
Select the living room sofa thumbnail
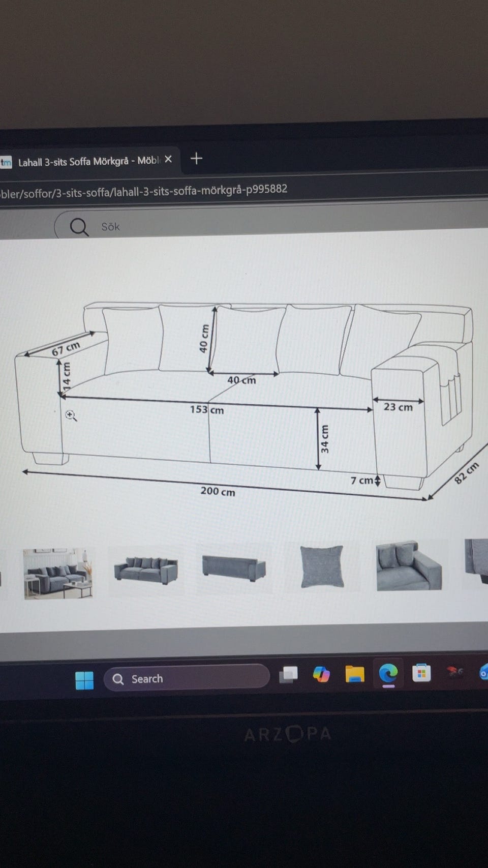pyautogui.click(x=58, y=573)
